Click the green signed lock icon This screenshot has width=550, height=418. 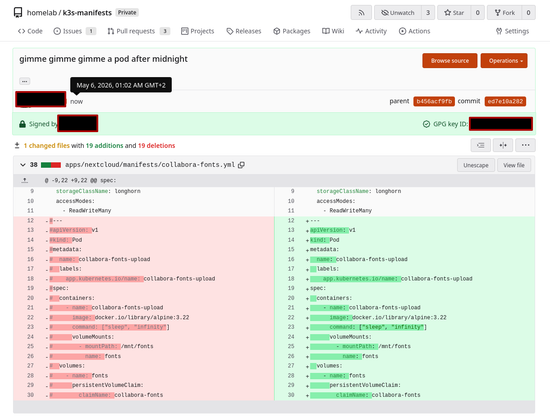[x=22, y=124]
